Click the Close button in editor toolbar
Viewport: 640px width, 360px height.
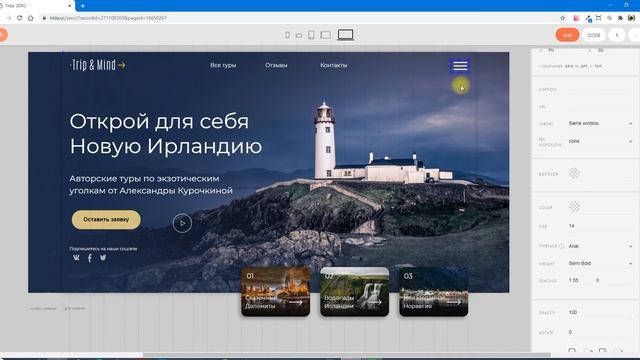[594, 35]
